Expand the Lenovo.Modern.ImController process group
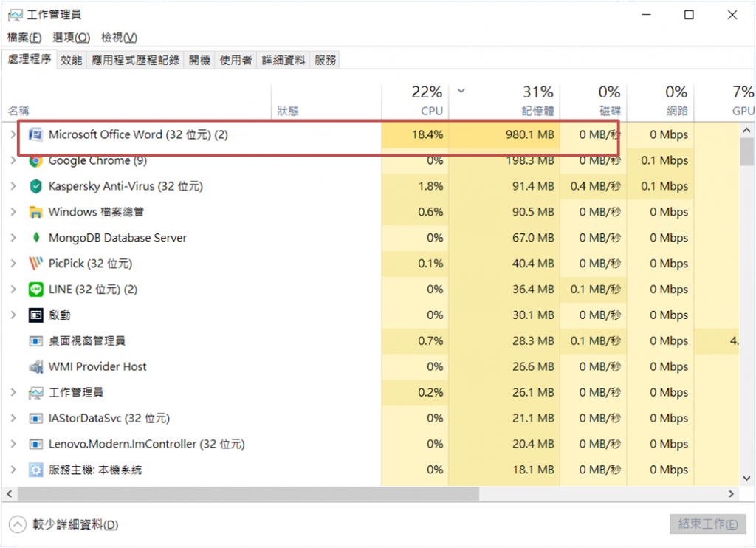756x548 pixels. (13, 444)
